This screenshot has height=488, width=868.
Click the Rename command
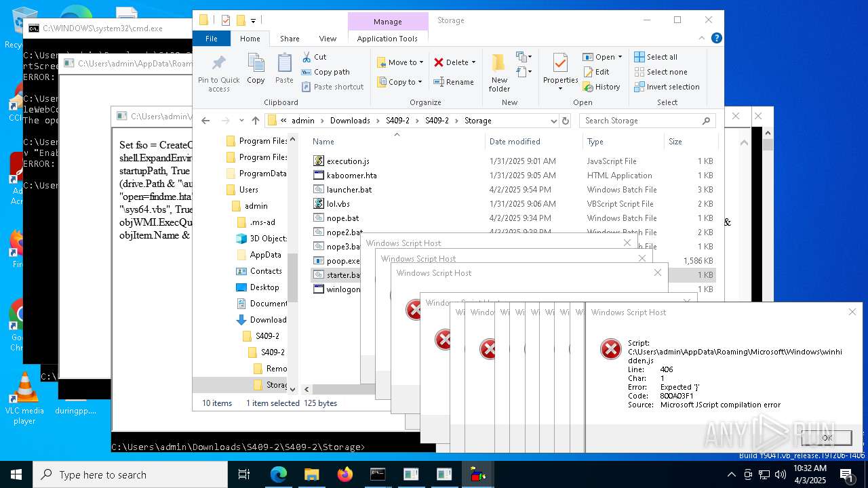coord(454,82)
